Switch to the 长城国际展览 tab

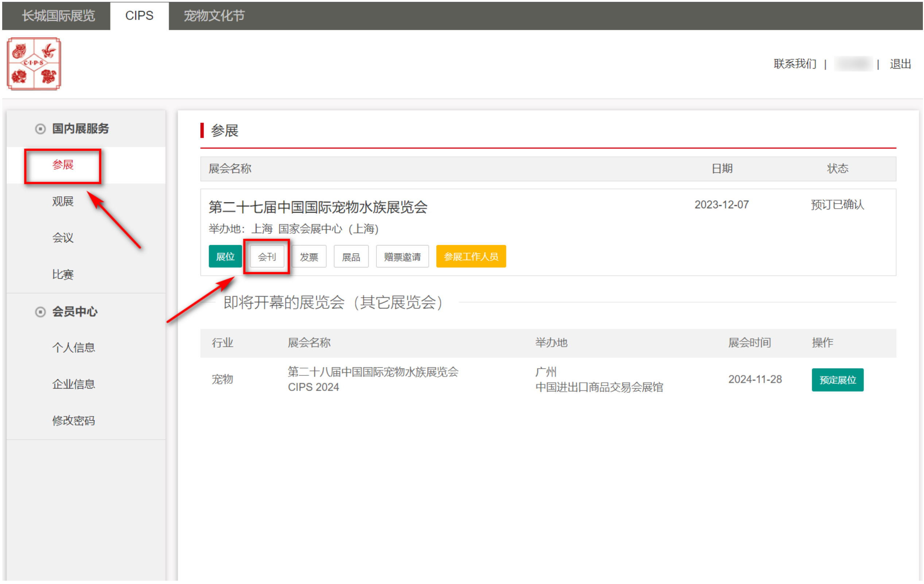click(58, 15)
